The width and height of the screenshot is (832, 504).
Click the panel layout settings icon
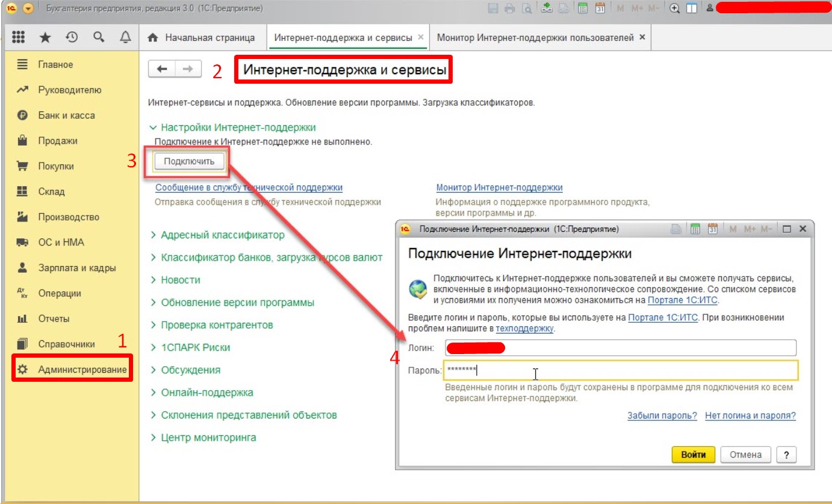click(692, 8)
